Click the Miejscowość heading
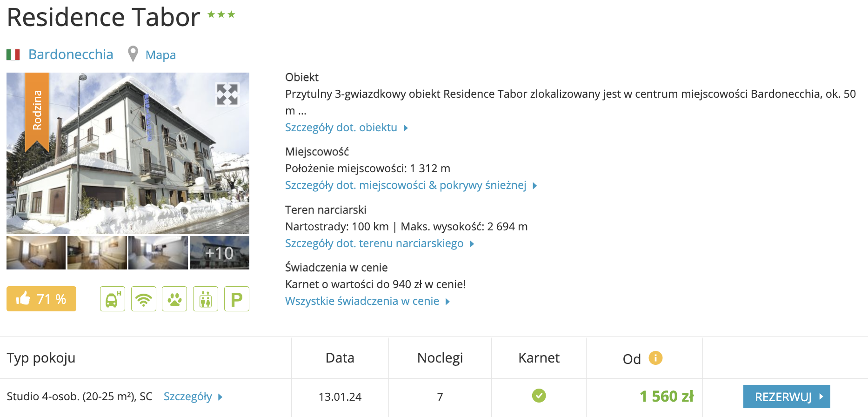The width and height of the screenshot is (868, 417). coord(317,152)
